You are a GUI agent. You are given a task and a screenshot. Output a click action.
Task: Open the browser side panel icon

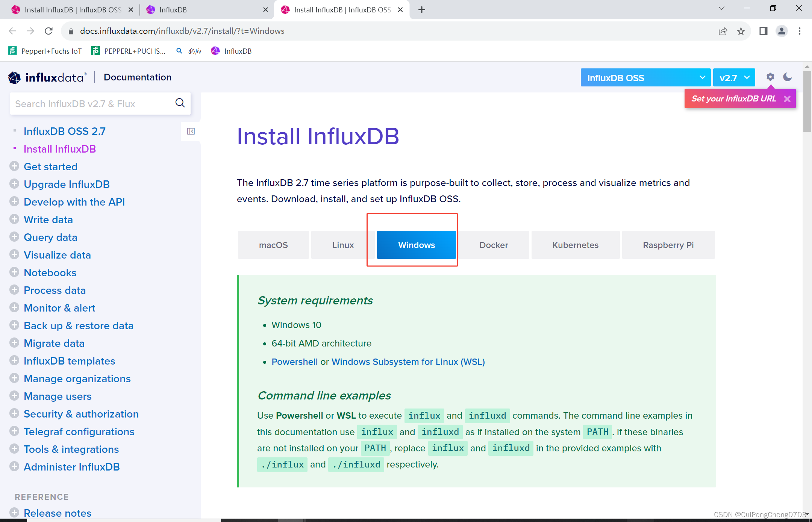(763, 31)
